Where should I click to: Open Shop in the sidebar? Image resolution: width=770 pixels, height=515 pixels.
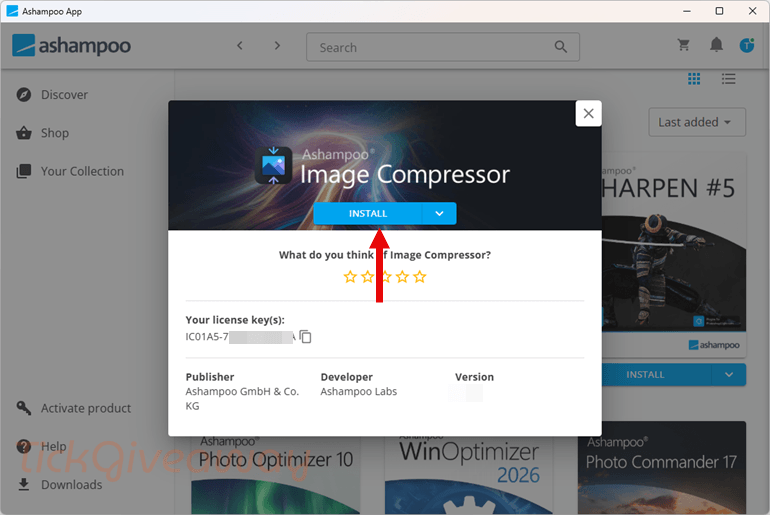click(43, 133)
